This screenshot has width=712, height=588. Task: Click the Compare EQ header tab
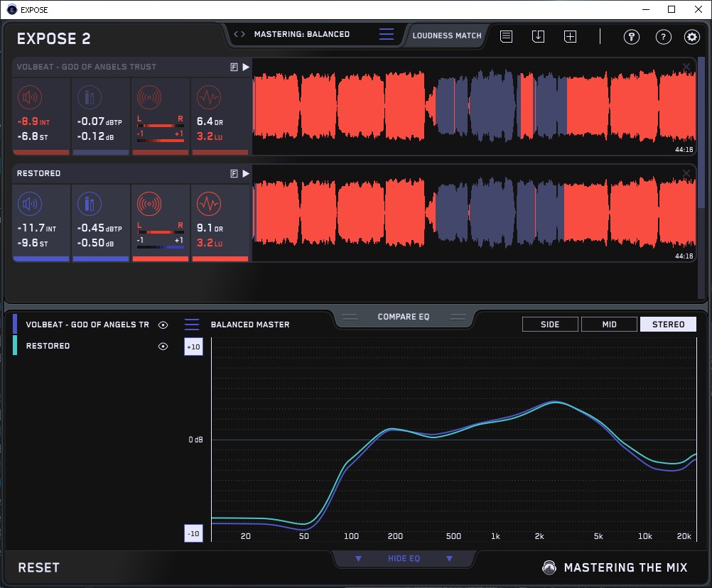click(404, 317)
